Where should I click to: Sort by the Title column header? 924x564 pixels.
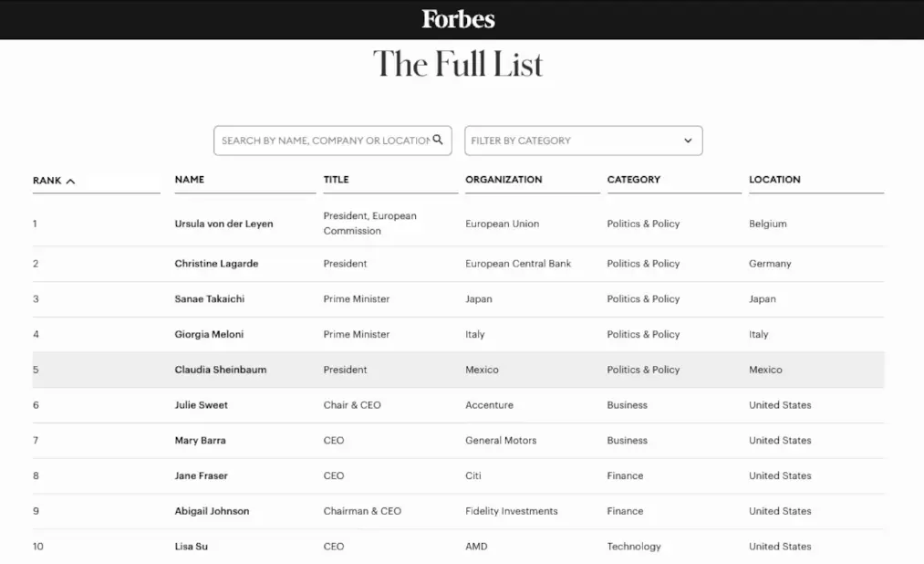point(337,180)
